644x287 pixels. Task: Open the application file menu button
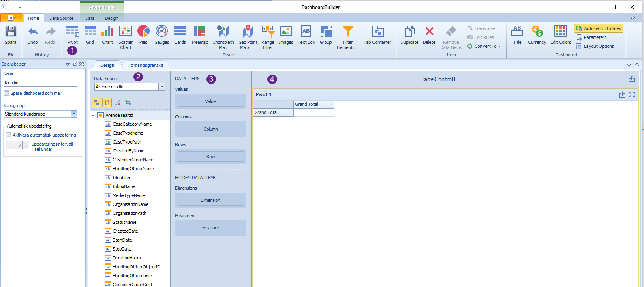tap(11, 18)
